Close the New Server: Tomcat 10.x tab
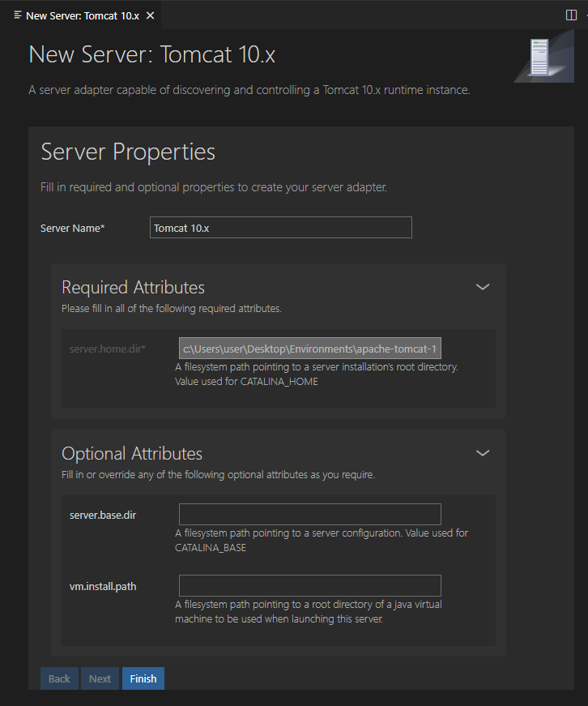This screenshot has width=588, height=706. tap(151, 15)
